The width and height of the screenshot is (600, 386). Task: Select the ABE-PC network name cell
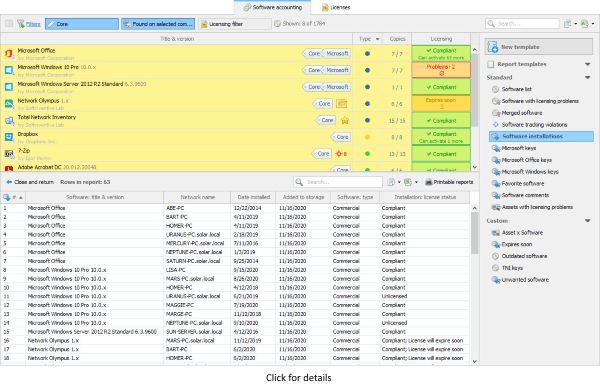[197, 208]
